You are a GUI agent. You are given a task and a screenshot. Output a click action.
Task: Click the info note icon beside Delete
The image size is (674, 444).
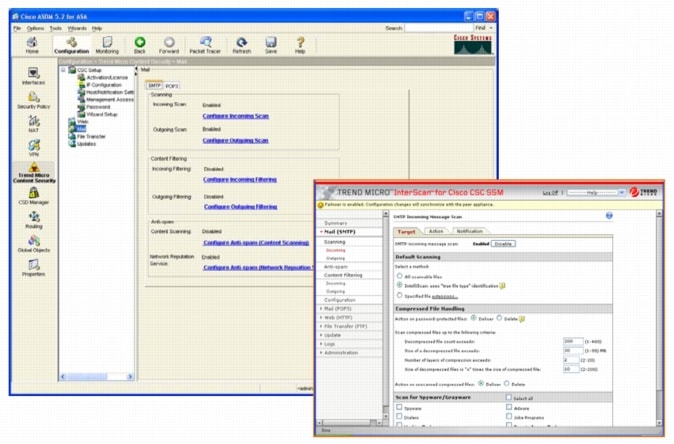coord(522,319)
